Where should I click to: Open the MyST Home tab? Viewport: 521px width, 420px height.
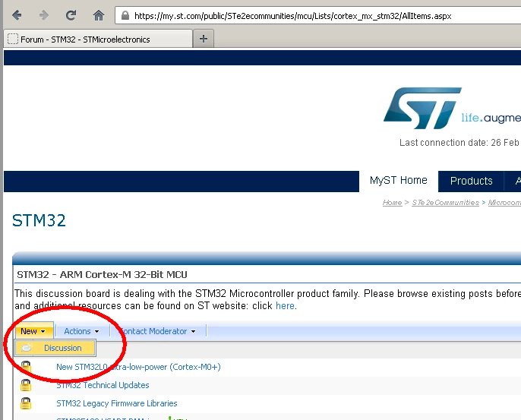click(x=399, y=180)
